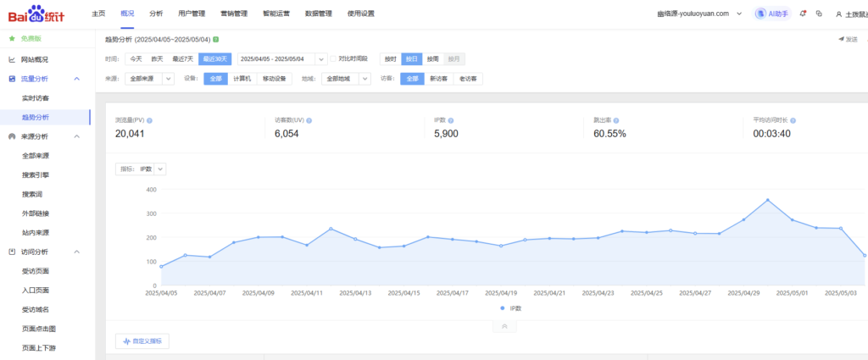Click info icon next to 浏览量(PV)
Viewport: 868px width, 360px height.
[149, 120]
